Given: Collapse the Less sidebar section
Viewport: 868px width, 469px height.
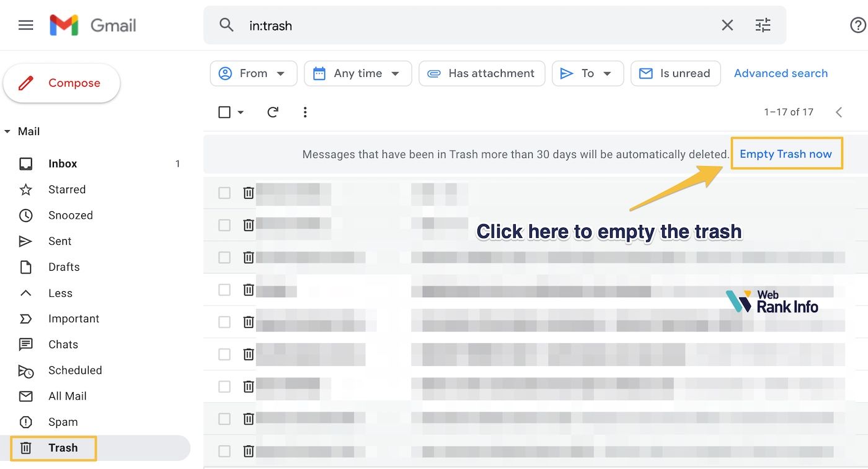Looking at the screenshot, I should [x=60, y=293].
